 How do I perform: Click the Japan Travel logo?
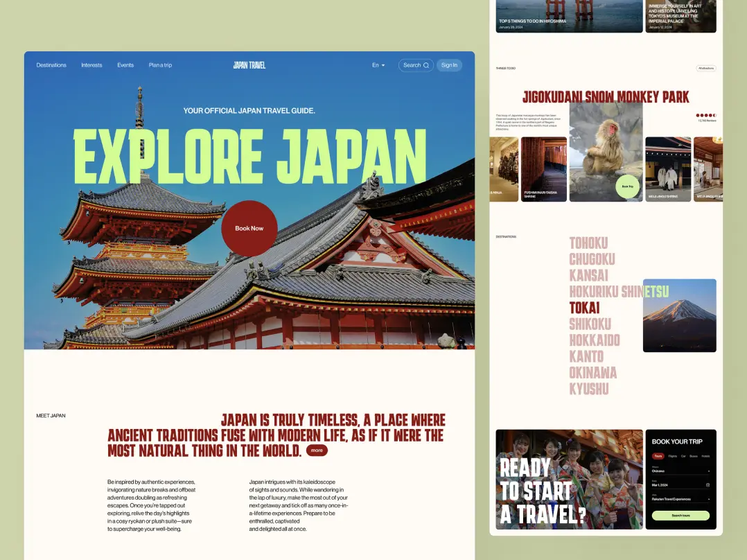[249, 65]
